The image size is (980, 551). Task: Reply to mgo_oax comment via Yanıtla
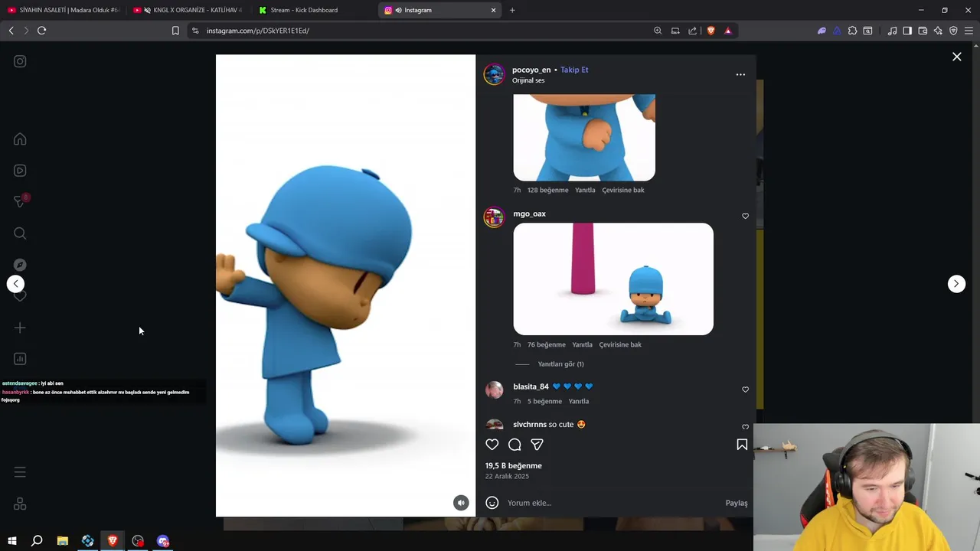click(582, 344)
